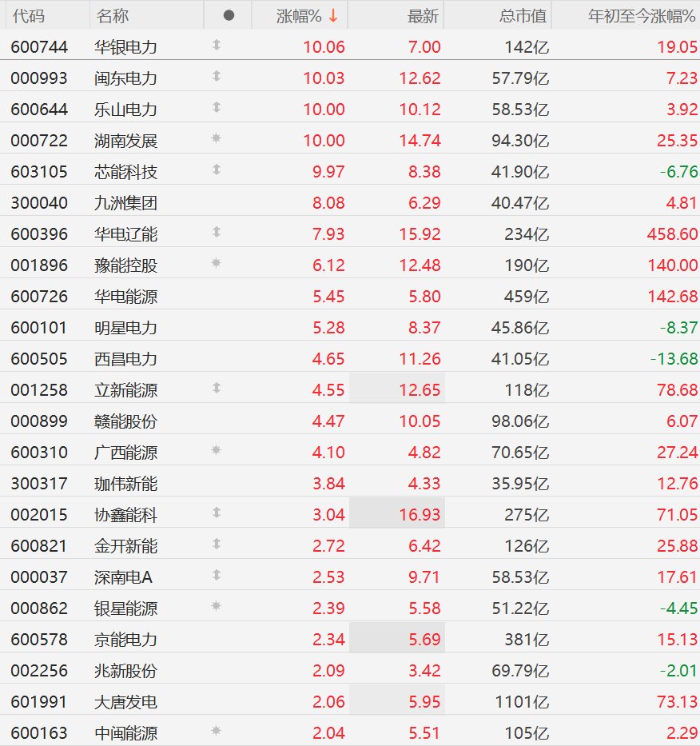Click the dot icon column header
700x746 pixels.
point(229,16)
